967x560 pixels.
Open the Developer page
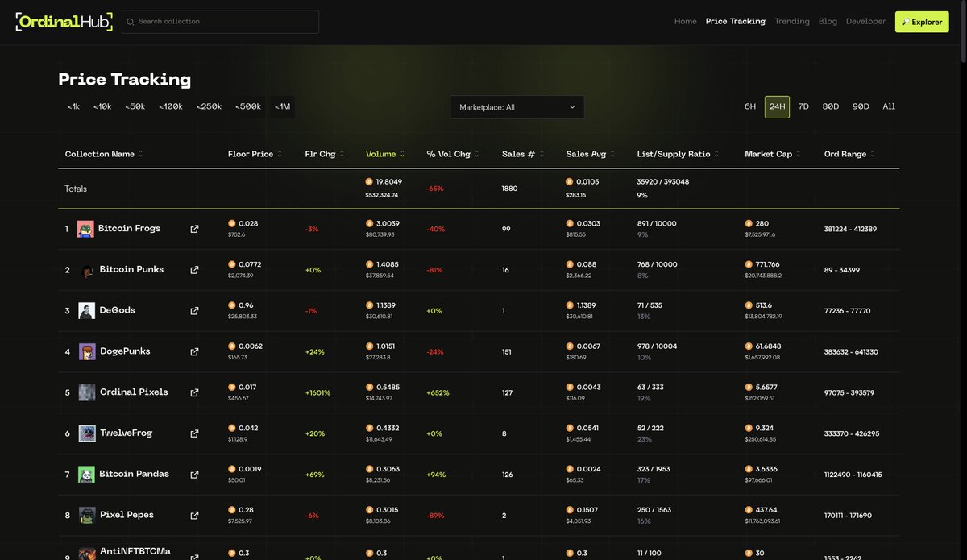coord(865,22)
